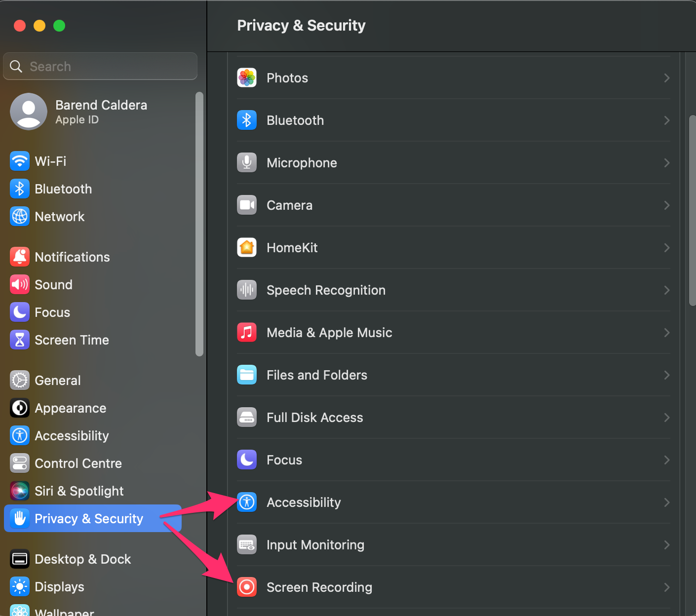Screen dimensions: 696x616
Task: Click the chevron on Media & Apple Music row
Action: [667, 333]
